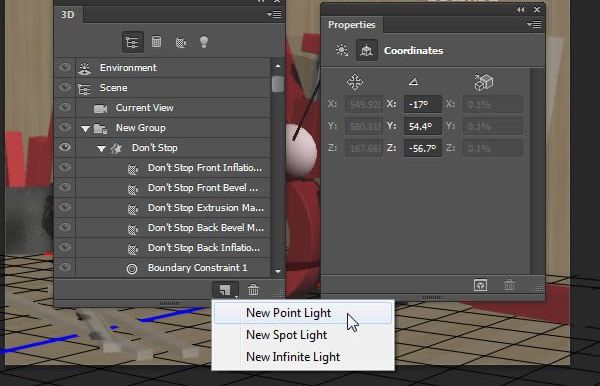Filter 3D panel by lights

pos(204,42)
